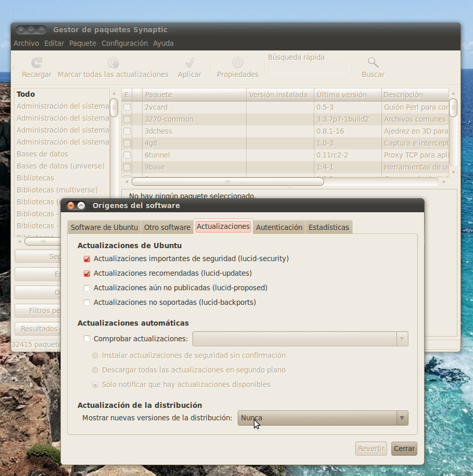Image resolution: width=473 pixels, height=476 pixels.
Task: Mark the checkbox for package 3dchess
Action: click(x=127, y=131)
